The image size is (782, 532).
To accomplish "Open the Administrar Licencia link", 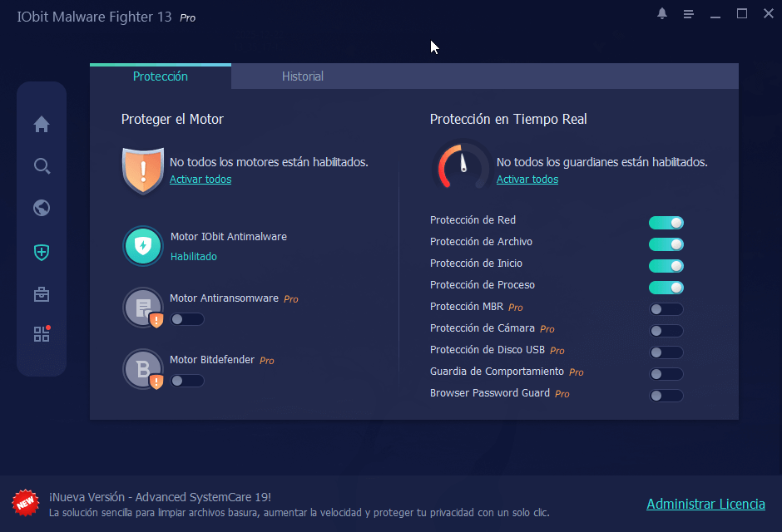I will click(x=705, y=504).
